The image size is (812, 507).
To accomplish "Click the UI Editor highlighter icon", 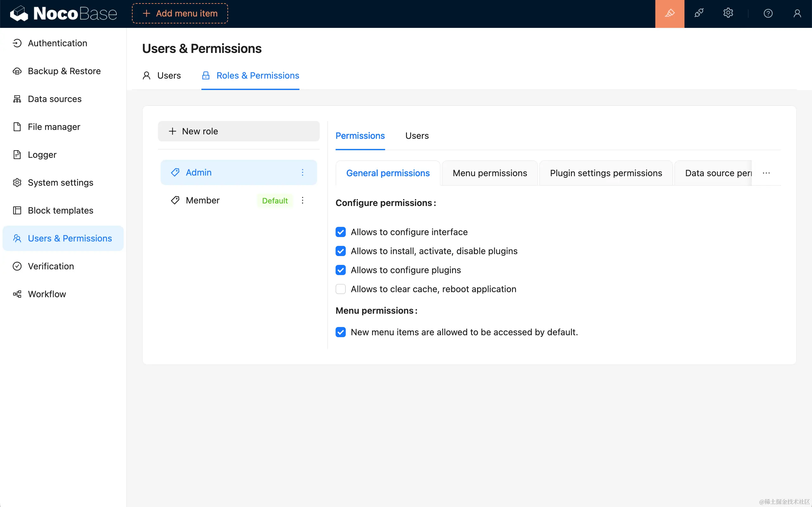I will [x=669, y=13].
